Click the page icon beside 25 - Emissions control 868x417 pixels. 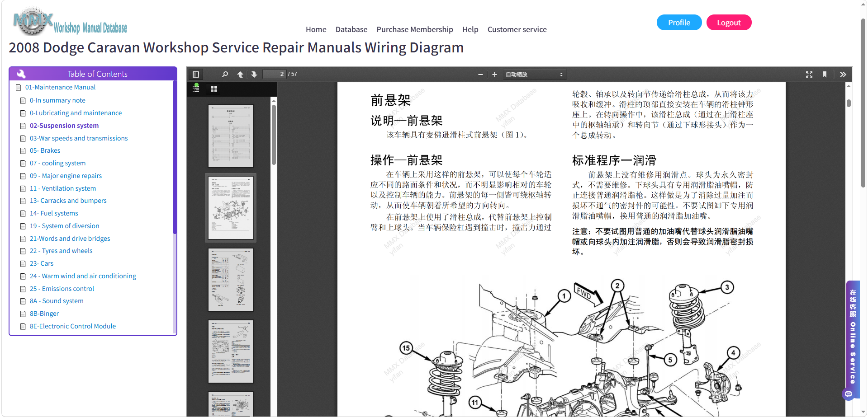pyautogui.click(x=23, y=289)
